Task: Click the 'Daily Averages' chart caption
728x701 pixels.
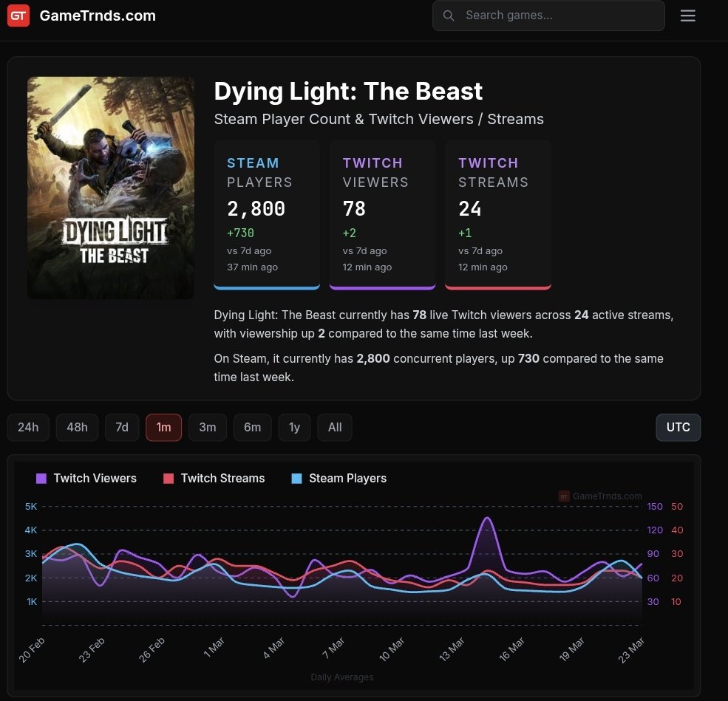Action: tap(342, 677)
